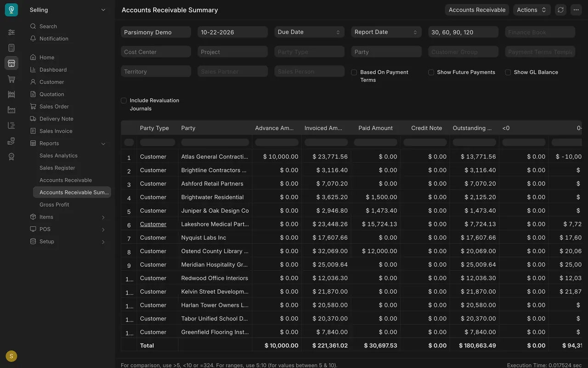Click the Nyquist Labs Inc party cell
Screen dimensions: 588x368
coord(215,237)
